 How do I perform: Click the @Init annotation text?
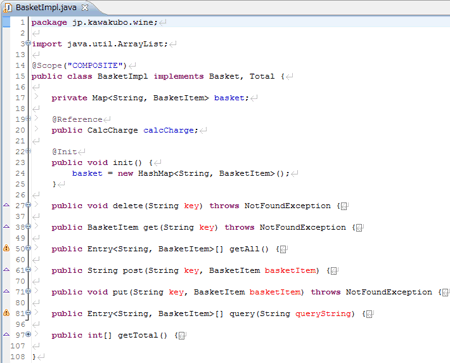point(64,152)
